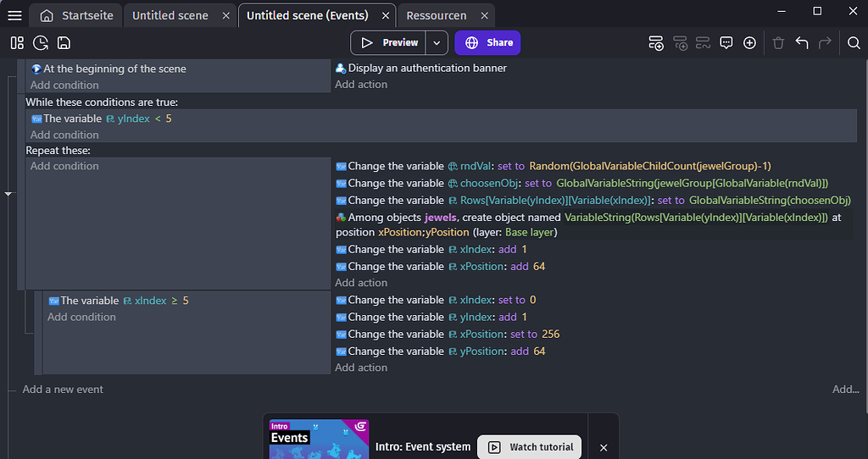Dismiss the Intro: Event system tutorial card
The width and height of the screenshot is (868, 459).
tap(604, 447)
